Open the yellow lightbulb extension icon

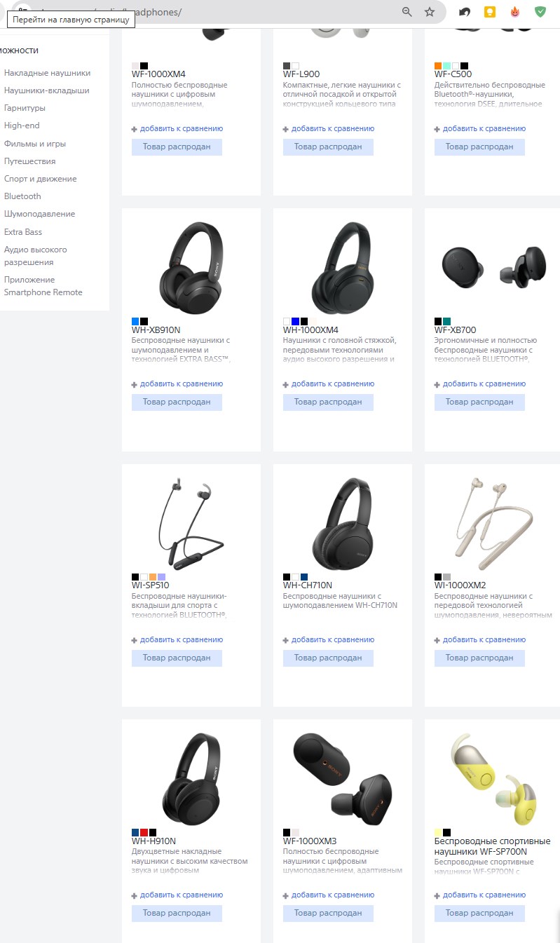(x=489, y=12)
